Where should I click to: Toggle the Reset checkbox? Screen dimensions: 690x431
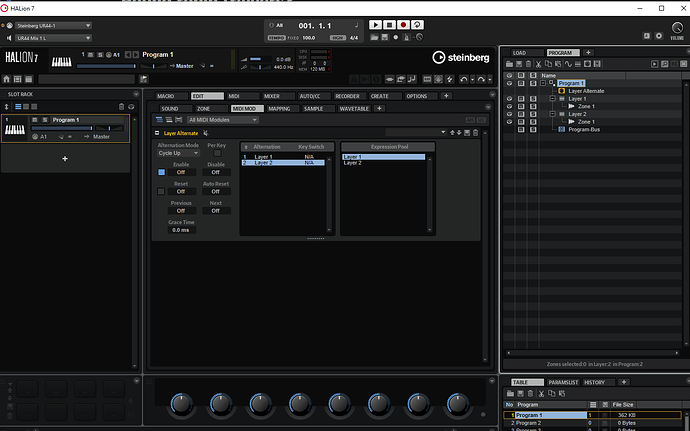click(x=161, y=191)
